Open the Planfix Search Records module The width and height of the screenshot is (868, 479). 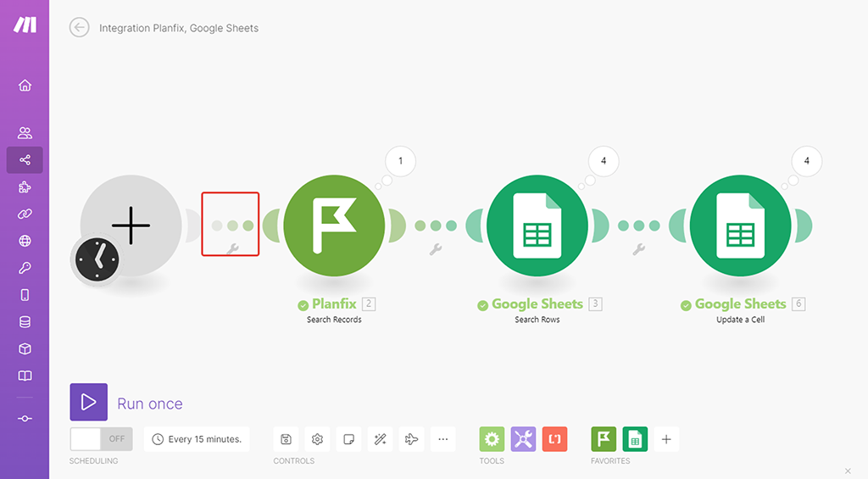point(334,226)
